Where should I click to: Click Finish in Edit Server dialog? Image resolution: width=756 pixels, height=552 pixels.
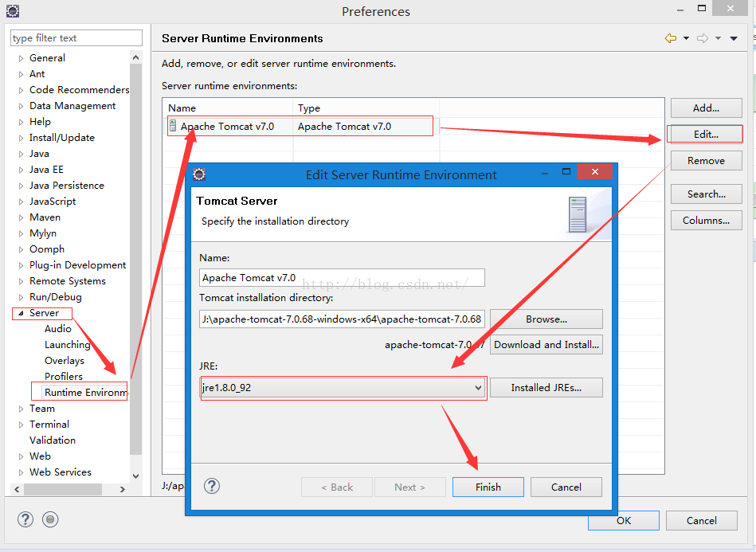[488, 487]
